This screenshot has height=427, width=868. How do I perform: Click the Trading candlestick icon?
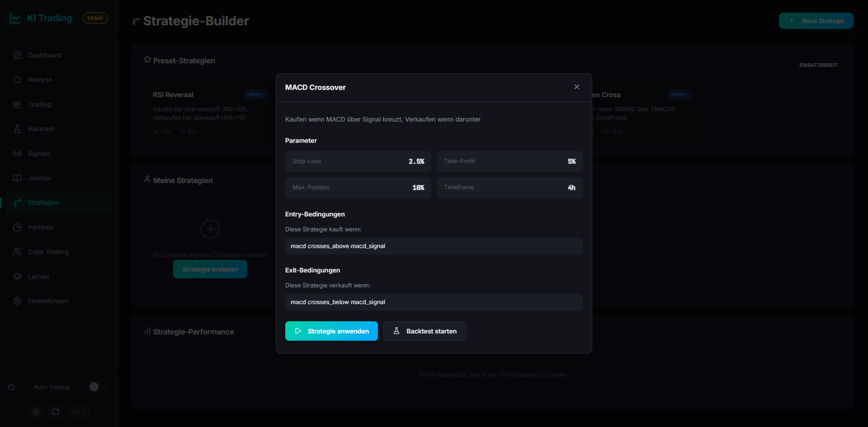tap(17, 104)
